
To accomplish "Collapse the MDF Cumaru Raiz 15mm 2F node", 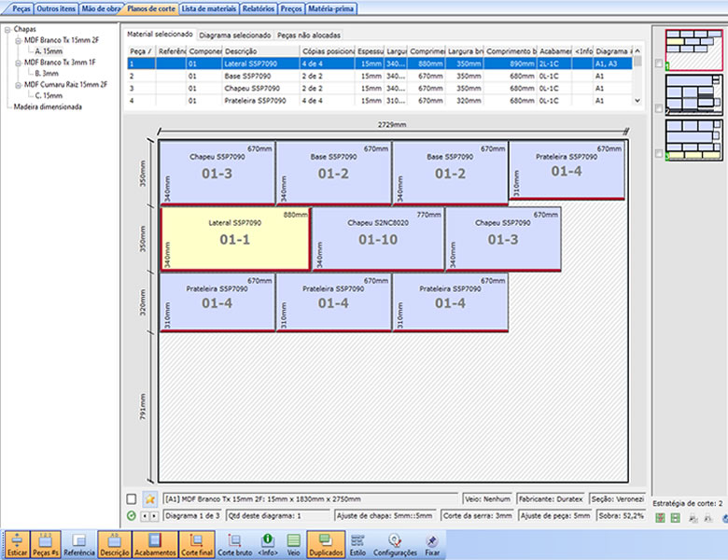I will pyautogui.click(x=18, y=84).
